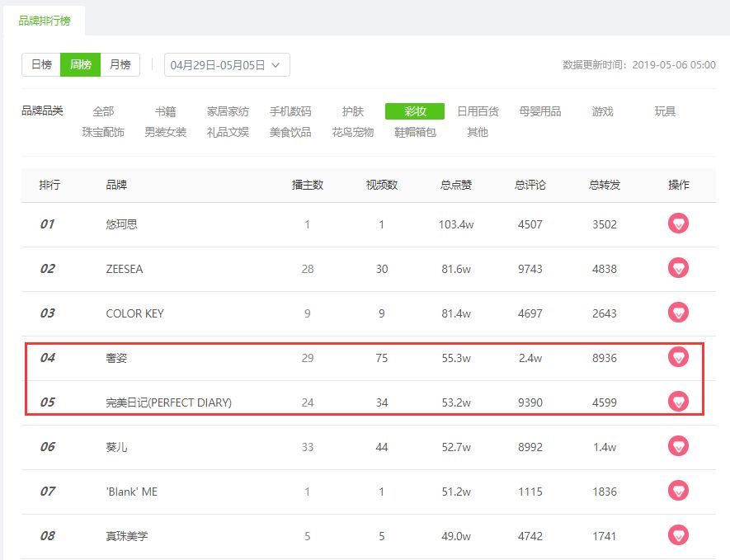This screenshot has height=560, width=730.
Task: Click the pink favorite icon for ZEESEA
Action: click(x=678, y=268)
